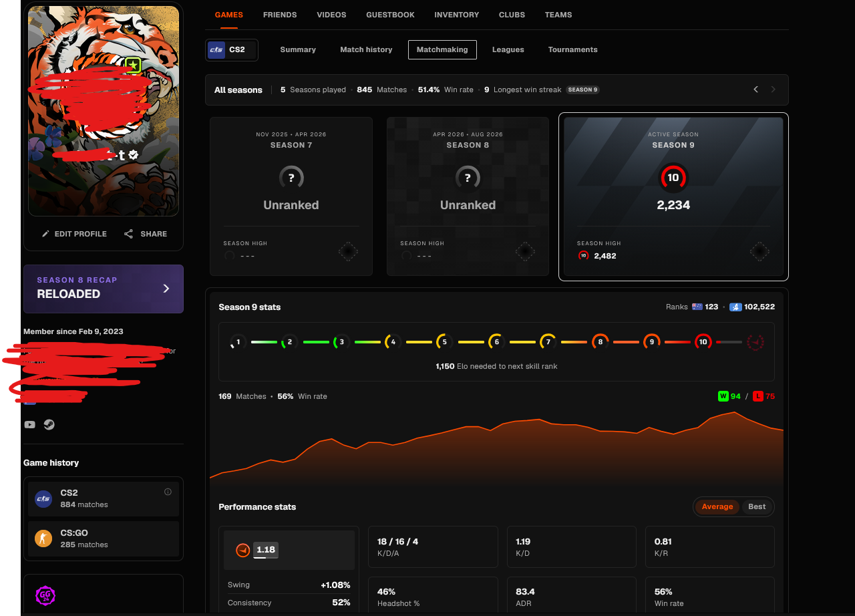
Task: Select the Season 7 Unranked card
Action: coord(291,196)
